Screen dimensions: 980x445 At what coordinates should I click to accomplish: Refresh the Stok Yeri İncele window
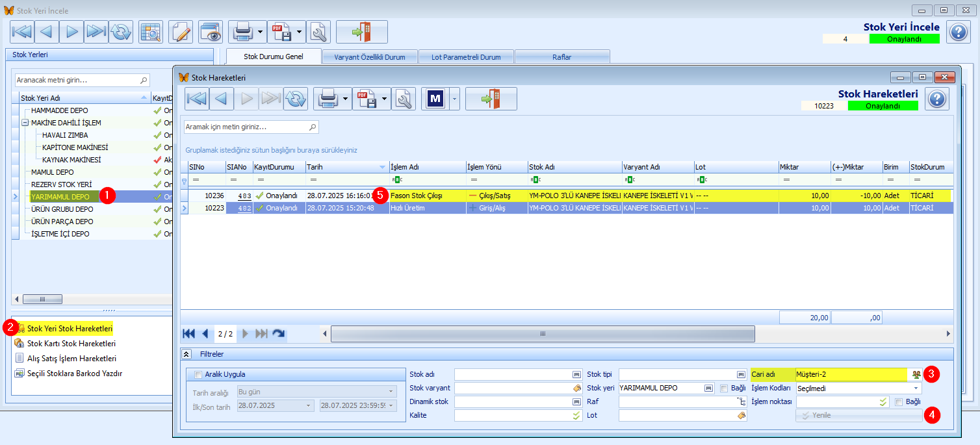[x=120, y=32]
